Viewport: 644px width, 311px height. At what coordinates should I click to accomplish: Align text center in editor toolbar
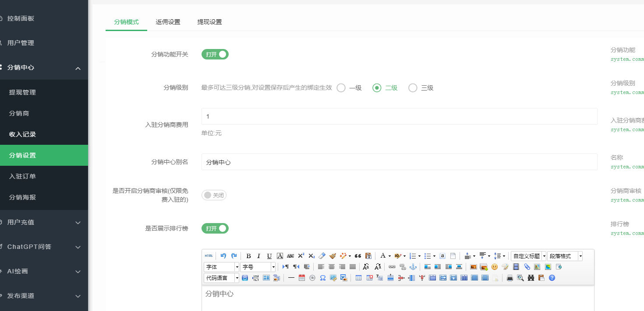[332, 266]
